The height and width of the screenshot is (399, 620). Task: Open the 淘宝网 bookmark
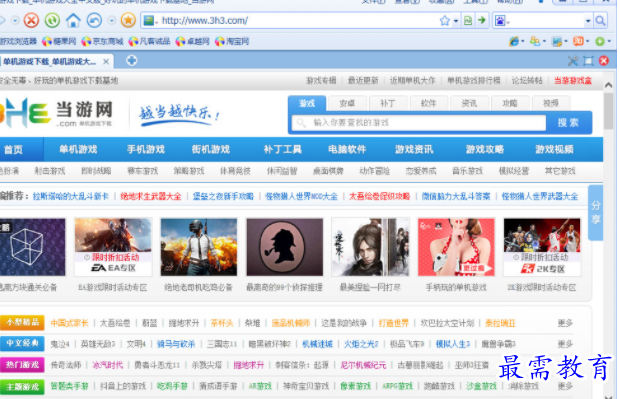coord(232,42)
